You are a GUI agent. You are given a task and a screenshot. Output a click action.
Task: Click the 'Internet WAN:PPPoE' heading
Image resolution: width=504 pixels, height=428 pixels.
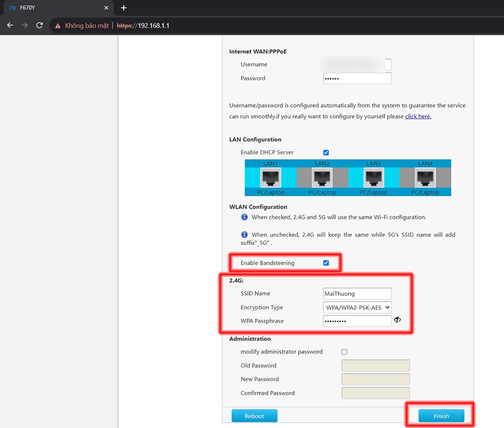(x=258, y=51)
